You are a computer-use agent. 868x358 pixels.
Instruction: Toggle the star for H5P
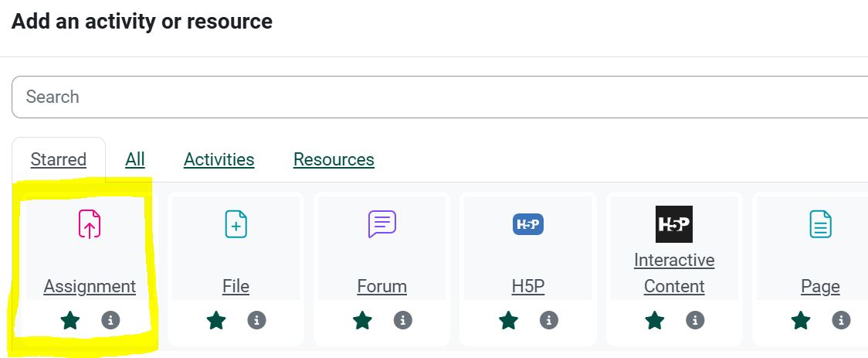click(x=508, y=320)
